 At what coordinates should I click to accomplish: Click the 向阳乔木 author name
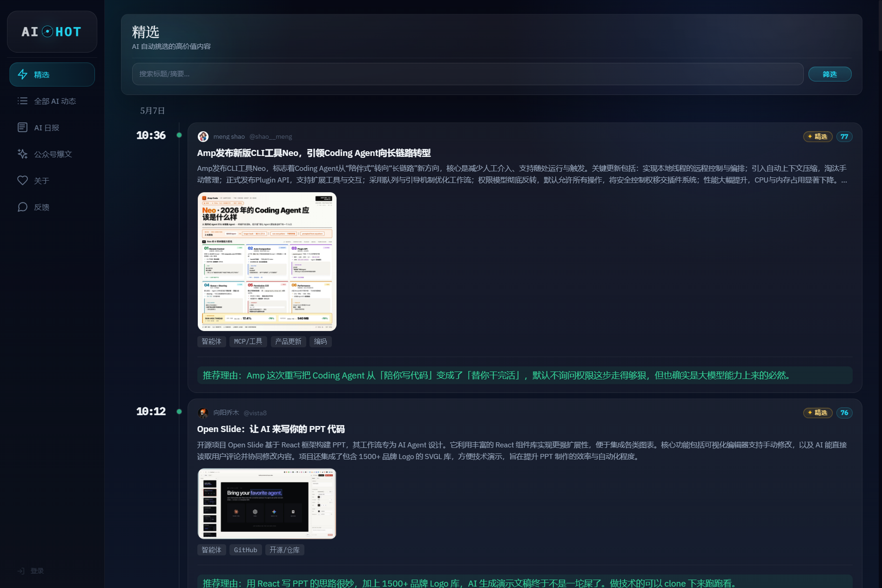[x=226, y=413]
